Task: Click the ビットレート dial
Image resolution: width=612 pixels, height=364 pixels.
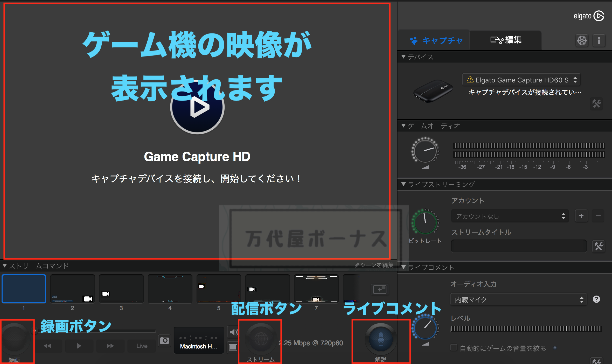Action: coord(425,222)
